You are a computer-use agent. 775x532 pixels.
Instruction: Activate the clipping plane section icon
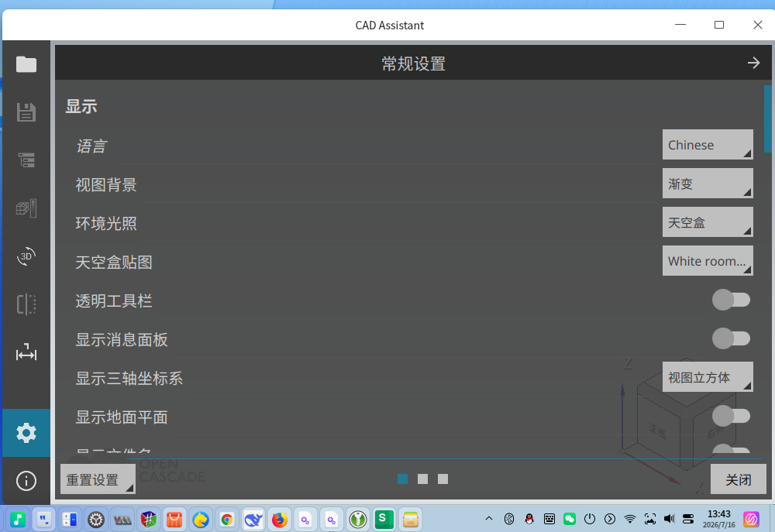tap(26, 304)
